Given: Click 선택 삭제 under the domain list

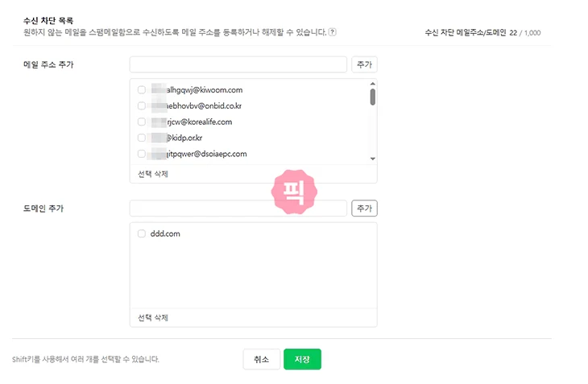Looking at the screenshot, I should click(153, 318).
